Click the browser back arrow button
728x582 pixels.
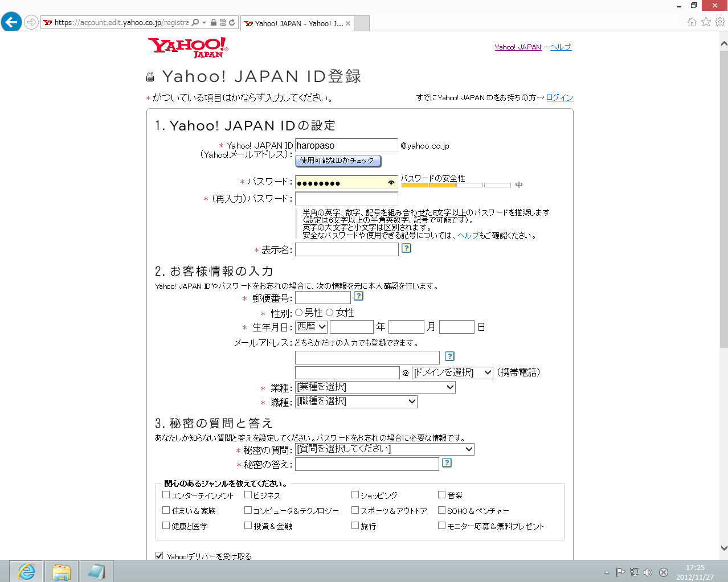pyautogui.click(x=11, y=22)
